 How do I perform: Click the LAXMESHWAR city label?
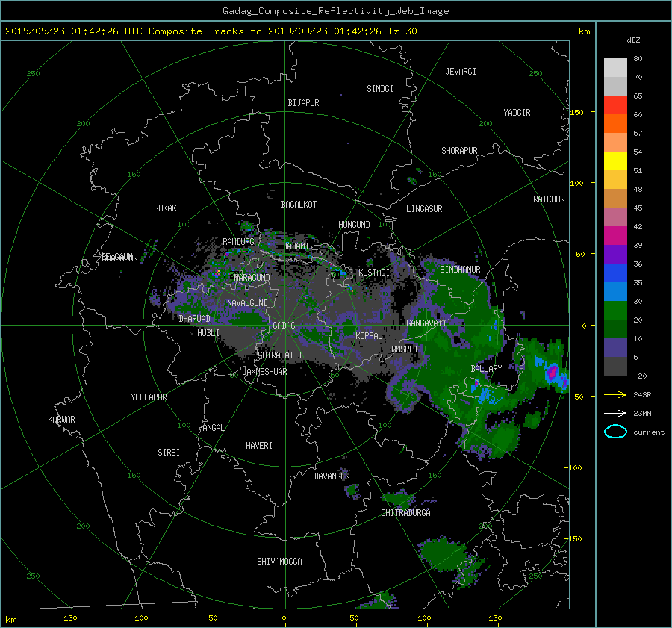point(264,372)
